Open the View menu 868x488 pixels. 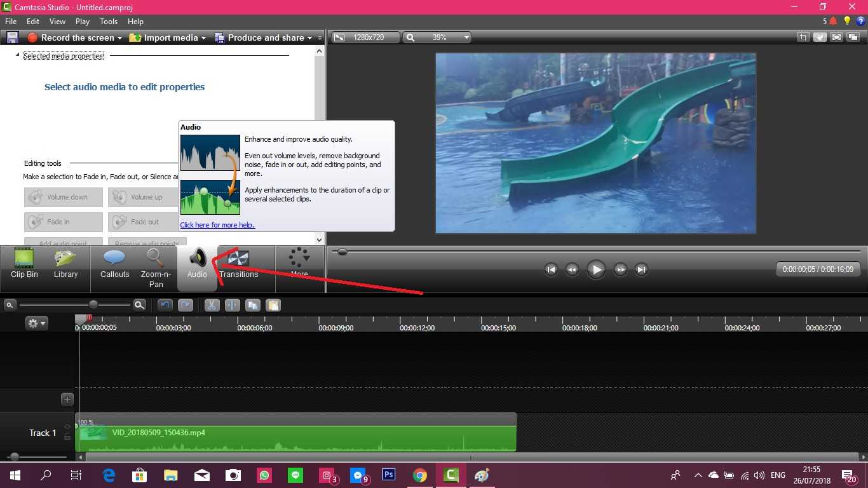click(57, 21)
